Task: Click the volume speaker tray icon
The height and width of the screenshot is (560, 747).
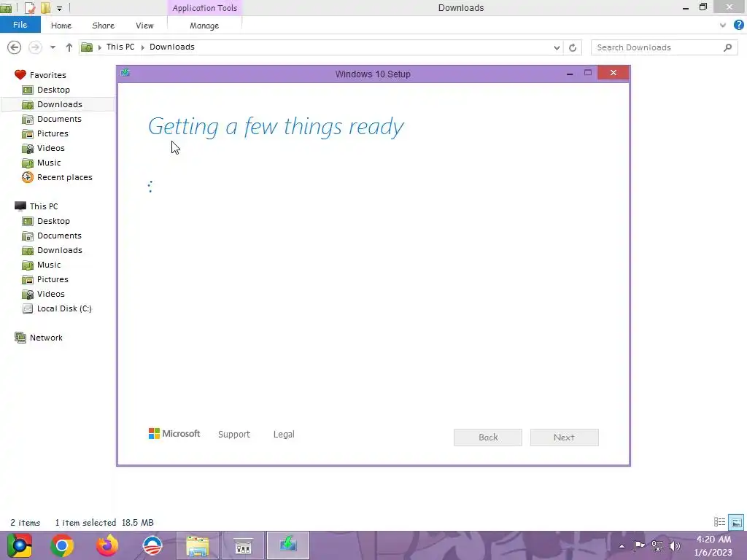Action: pos(675,545)
